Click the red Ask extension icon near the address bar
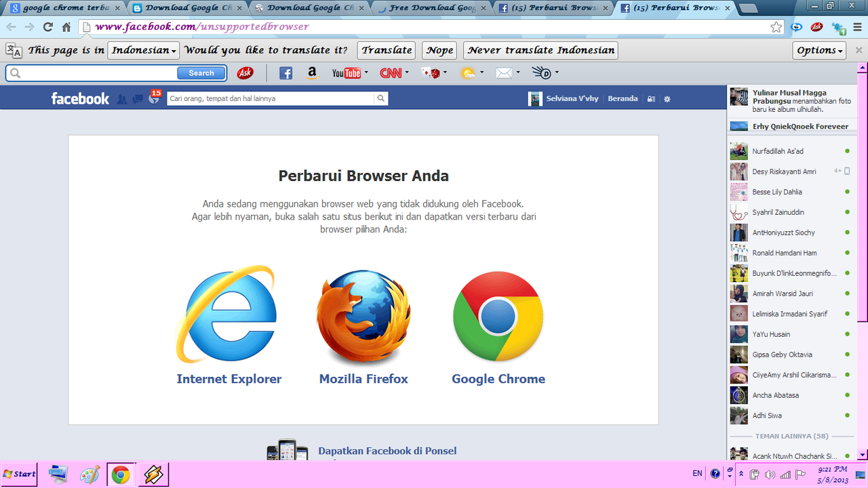Image resolution: width=868 pixels, height=488 pixels. pos(817,27)
